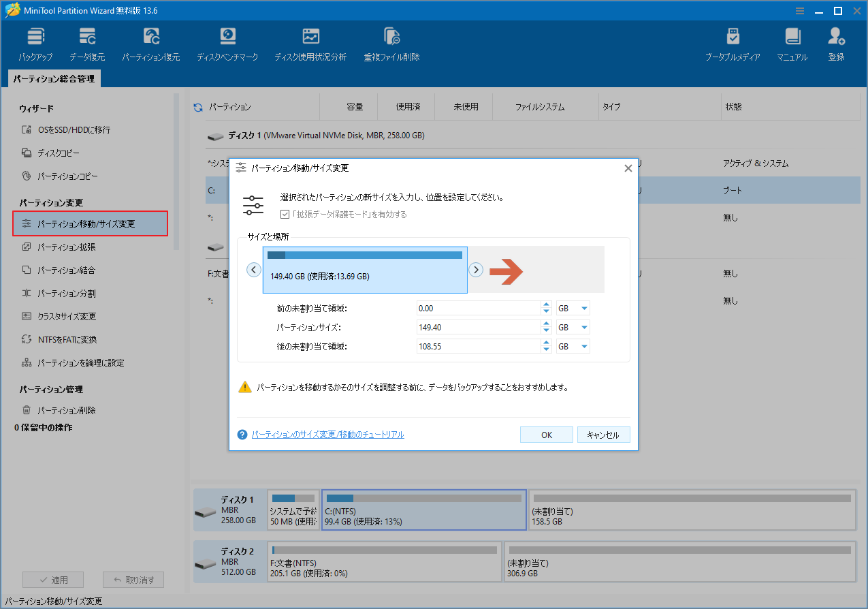Screen dimensions: 868x609
Task: Start ディスクベンチマーク tool
Action: (227, 44)
